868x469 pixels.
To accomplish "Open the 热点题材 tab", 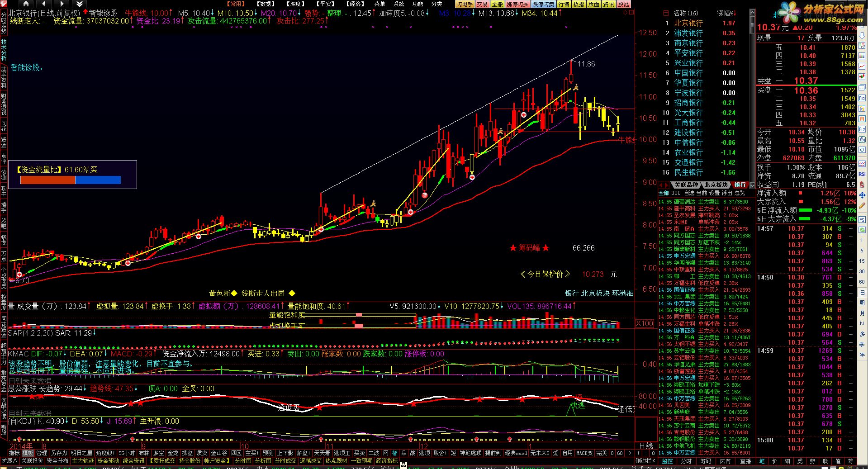I will (336, 461).
